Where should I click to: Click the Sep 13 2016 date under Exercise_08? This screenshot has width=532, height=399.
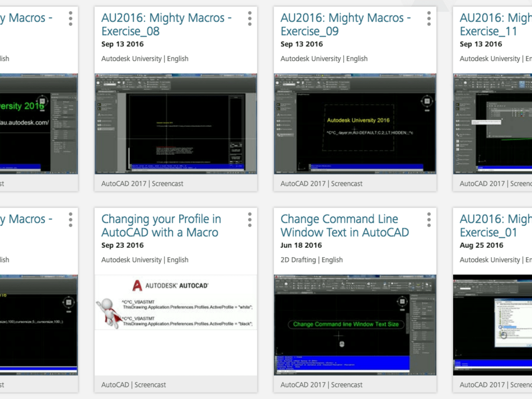[x=123, y=44]
